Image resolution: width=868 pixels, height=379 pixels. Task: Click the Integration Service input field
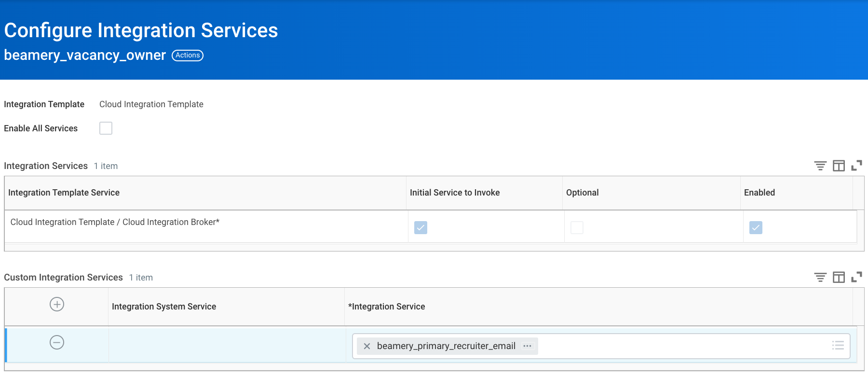(x=601, y=346)
